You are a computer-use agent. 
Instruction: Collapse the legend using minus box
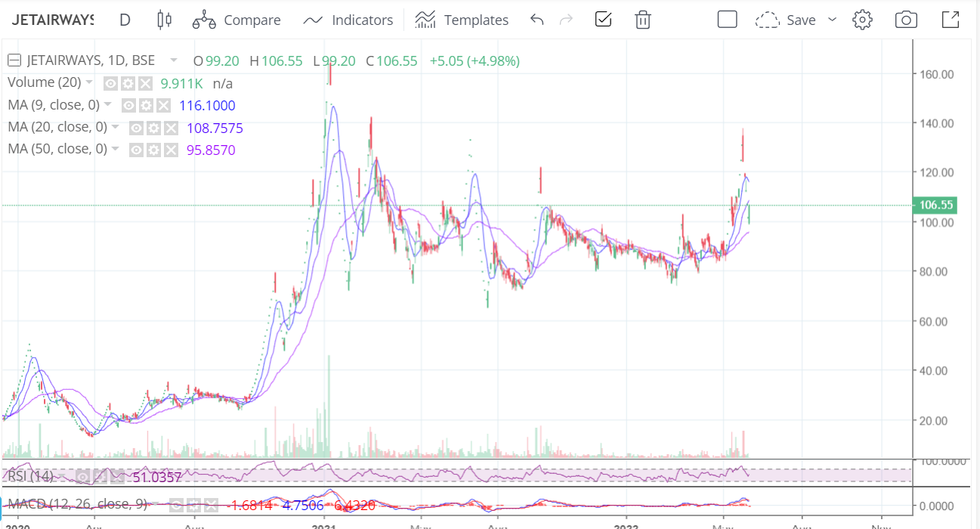[13, 60]
